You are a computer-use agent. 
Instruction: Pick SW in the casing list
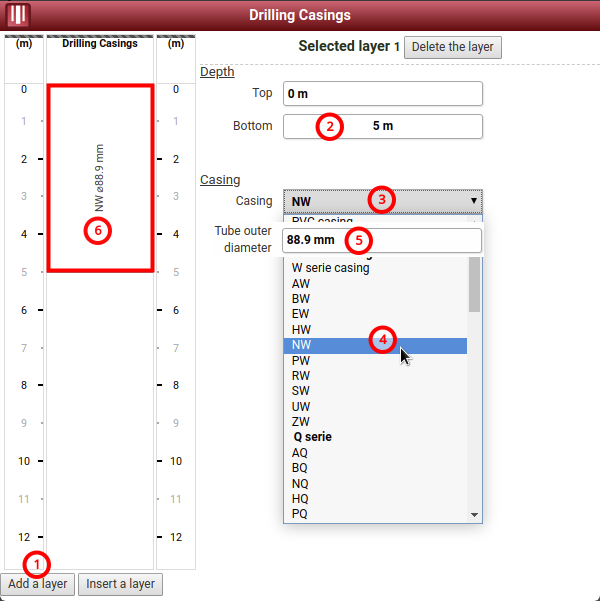click(x=301, y=391)
